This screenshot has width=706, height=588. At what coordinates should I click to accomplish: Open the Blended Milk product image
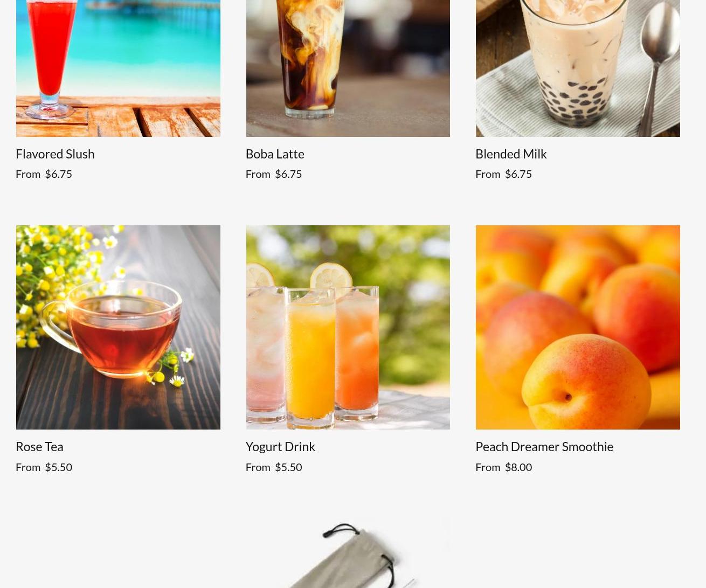coord(578,68)
